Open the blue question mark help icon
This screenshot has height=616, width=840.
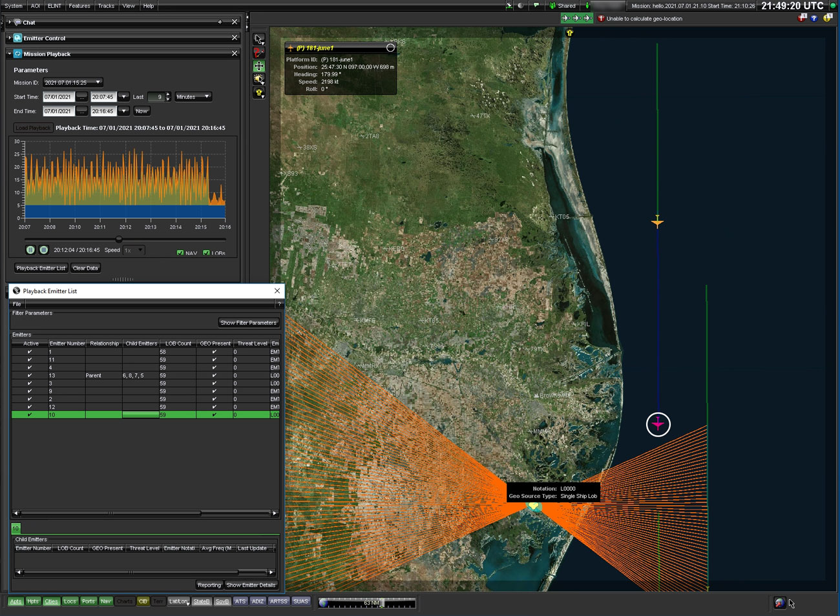click(x=814, y=18)
